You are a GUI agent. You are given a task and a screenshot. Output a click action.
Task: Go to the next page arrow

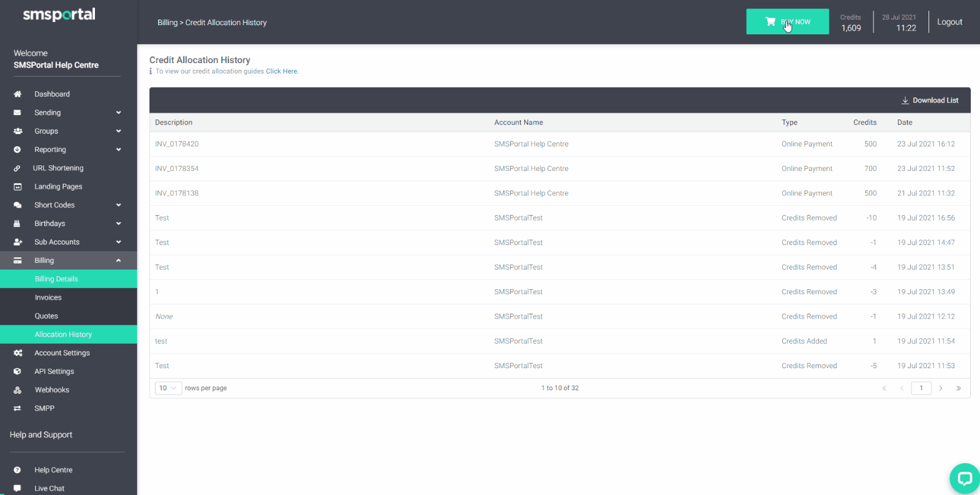coord(941,388)
